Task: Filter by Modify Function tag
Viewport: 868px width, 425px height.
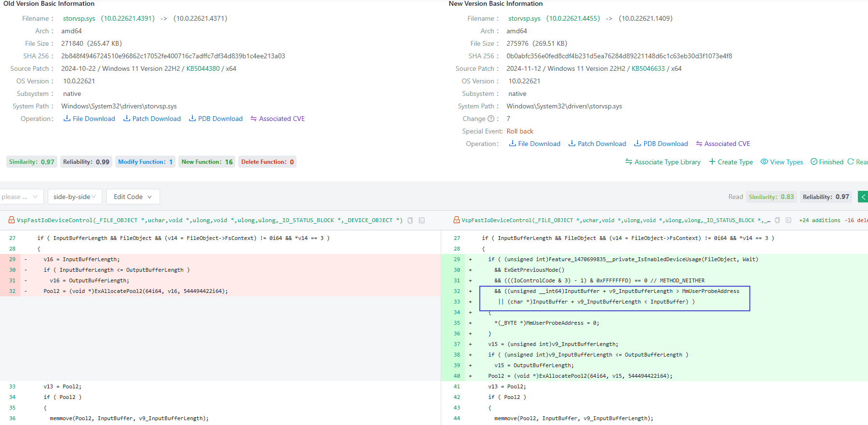Action: (145, 162)
